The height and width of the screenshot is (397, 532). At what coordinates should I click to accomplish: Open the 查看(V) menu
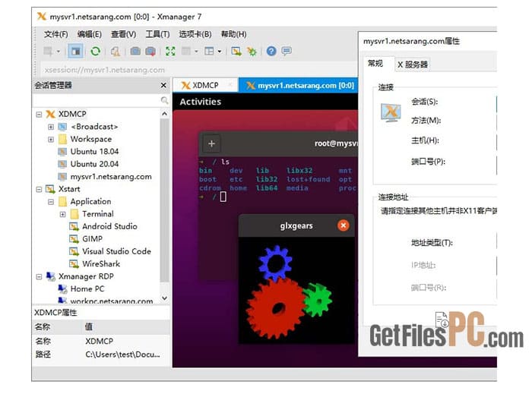point(123,34)
